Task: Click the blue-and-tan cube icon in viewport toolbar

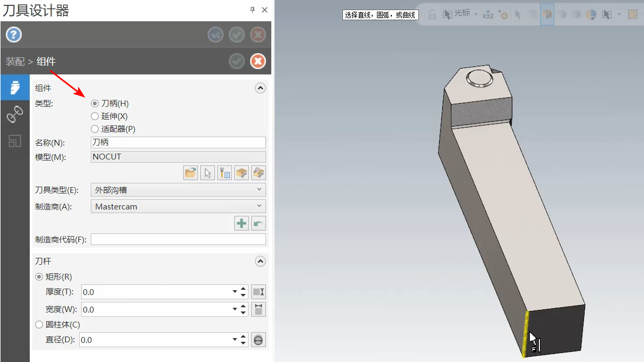Action: (591, 15)
